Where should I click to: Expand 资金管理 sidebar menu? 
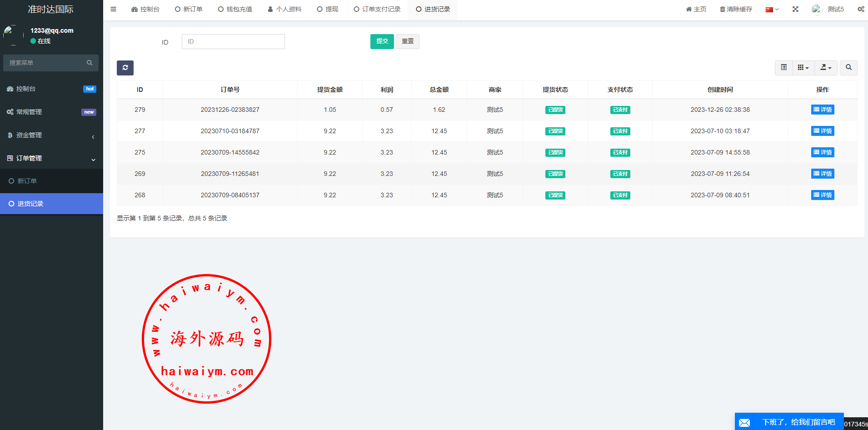coord(51,135)
